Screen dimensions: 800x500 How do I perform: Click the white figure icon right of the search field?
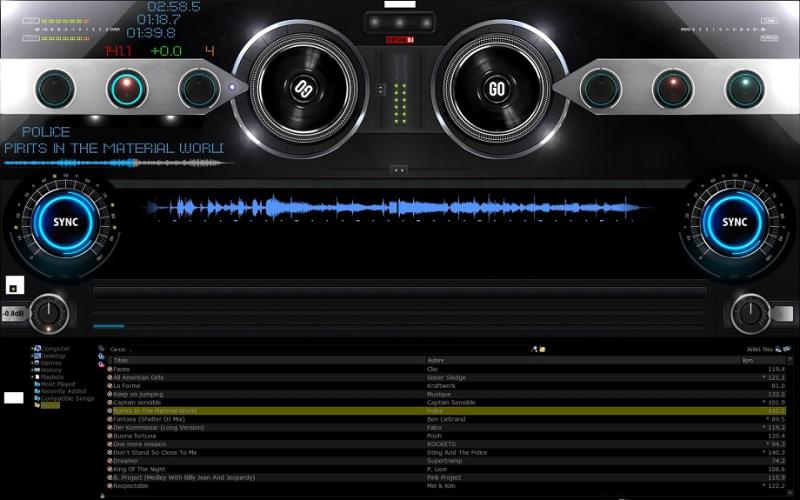point(534,349)
